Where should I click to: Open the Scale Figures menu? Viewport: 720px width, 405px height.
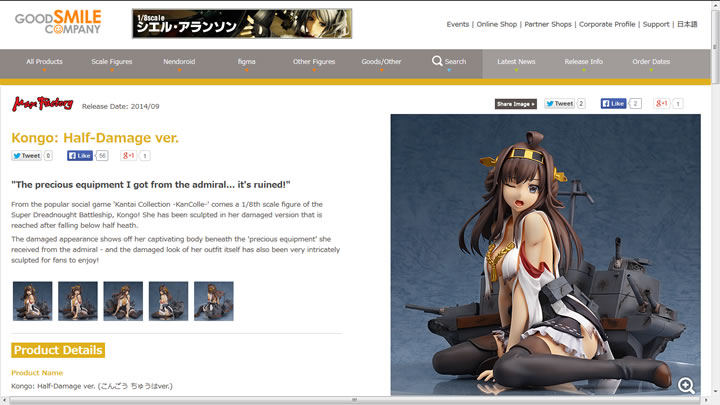(x=112, y=62)
